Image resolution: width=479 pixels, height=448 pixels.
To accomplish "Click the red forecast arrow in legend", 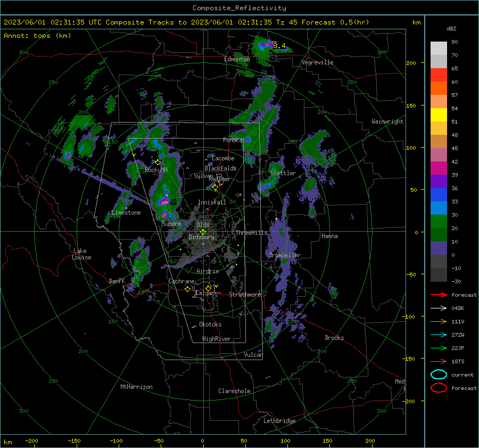I will tap(439, 295).
